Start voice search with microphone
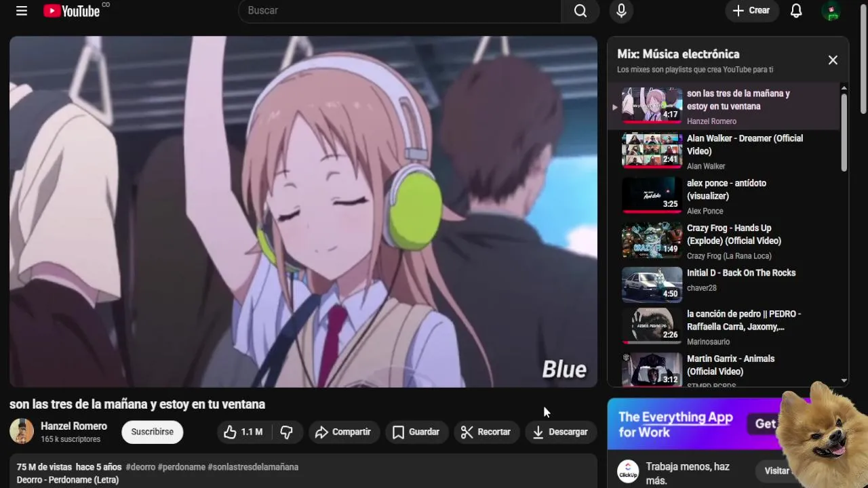 (621, 11)
